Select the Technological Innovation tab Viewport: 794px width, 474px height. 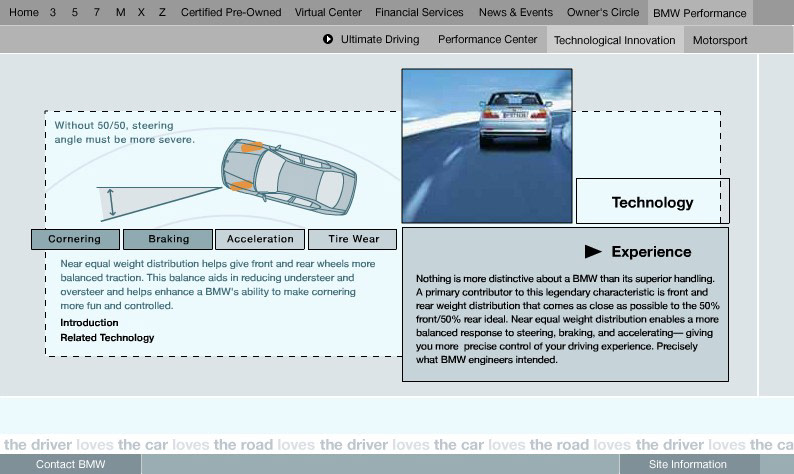(x=615, y=40)
